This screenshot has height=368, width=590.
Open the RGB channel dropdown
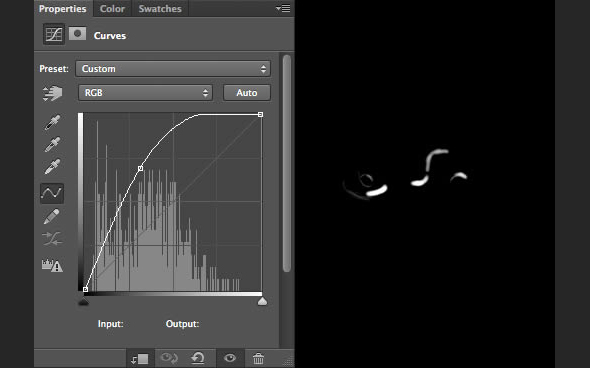pos(145,93)
